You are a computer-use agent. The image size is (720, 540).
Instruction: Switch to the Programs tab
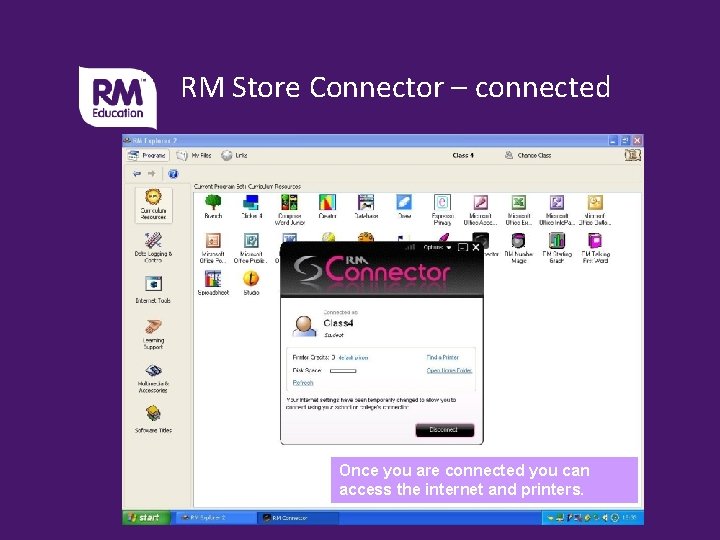coord(148,155)
